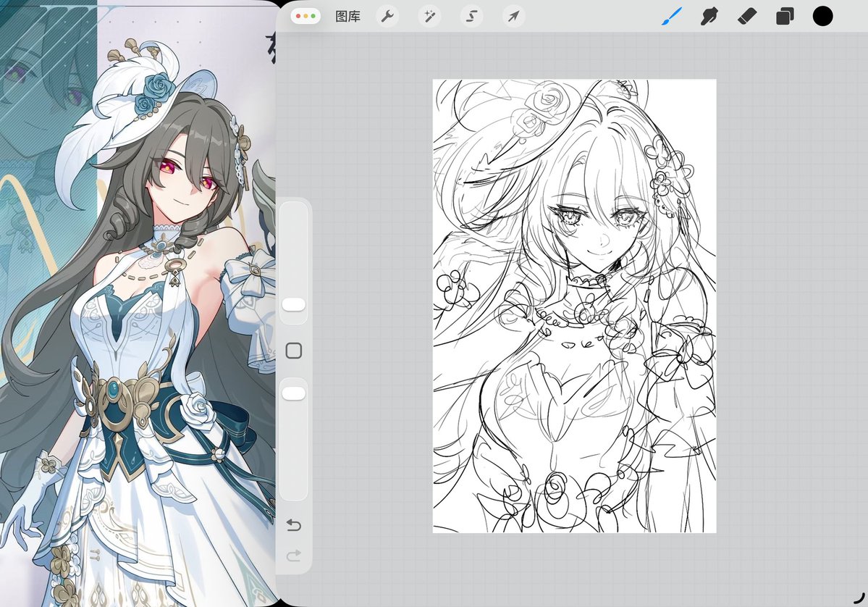Click the reference image window on left
868x607 pixels.
coord(138,303)
